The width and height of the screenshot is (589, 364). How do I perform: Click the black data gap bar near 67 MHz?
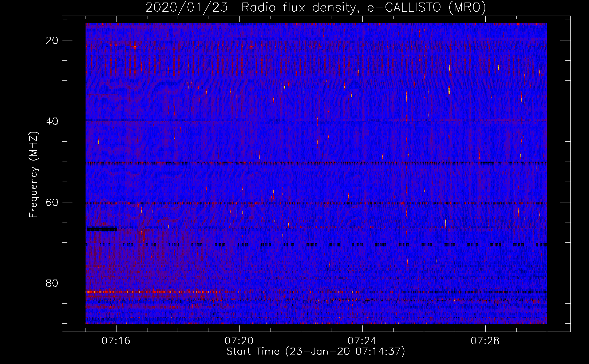(102, 229)
